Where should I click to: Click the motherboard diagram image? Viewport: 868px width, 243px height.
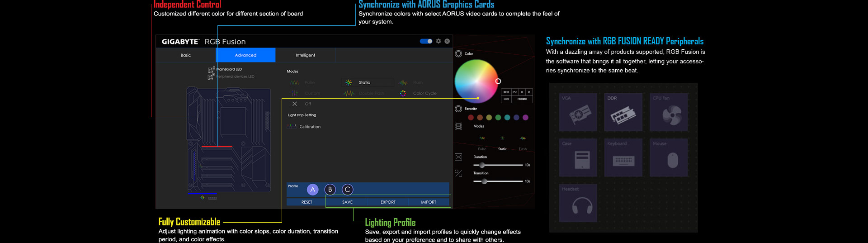pos(229,139)
